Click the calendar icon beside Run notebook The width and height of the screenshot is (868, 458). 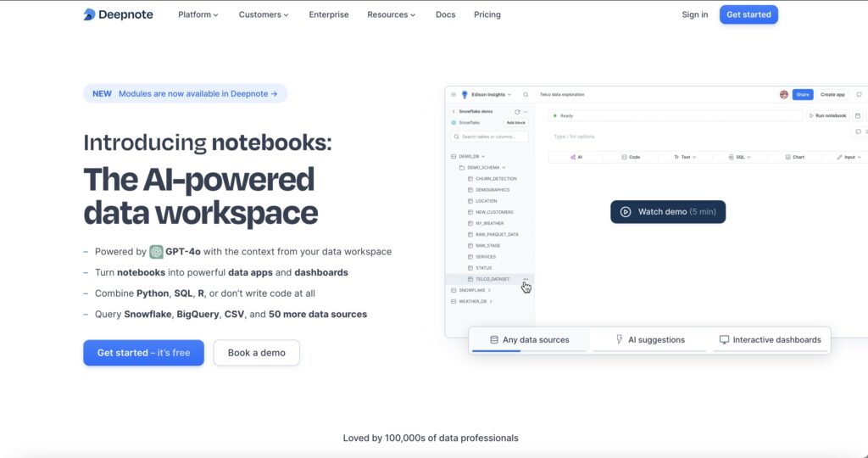858,115
